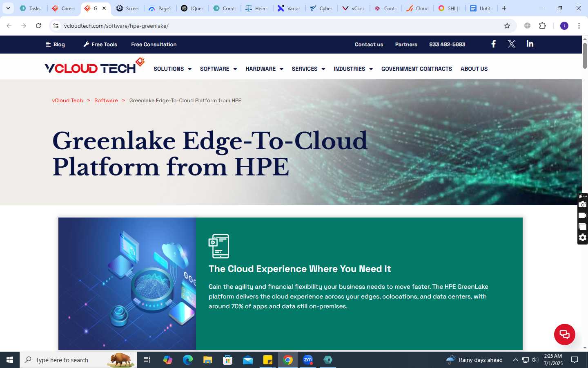Viewport: 588px width, 368px height.
Task: Open the volume control in system tray
Action: tap(535, 360)
